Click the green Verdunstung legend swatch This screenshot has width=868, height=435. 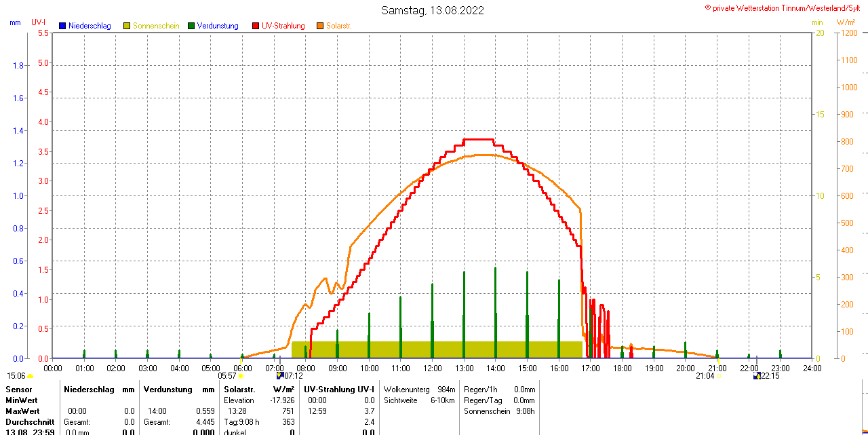click(x=191, y=26)
